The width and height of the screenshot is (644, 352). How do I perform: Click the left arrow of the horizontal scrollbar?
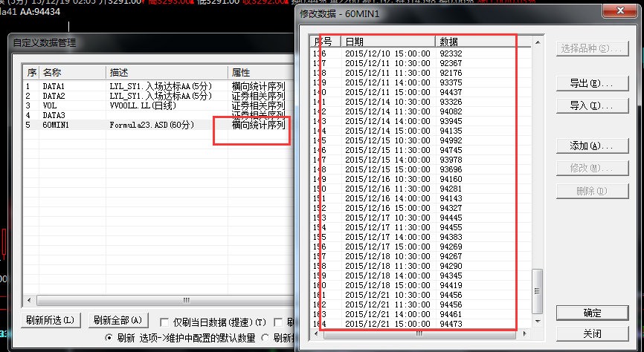click(x=30, y=301)
